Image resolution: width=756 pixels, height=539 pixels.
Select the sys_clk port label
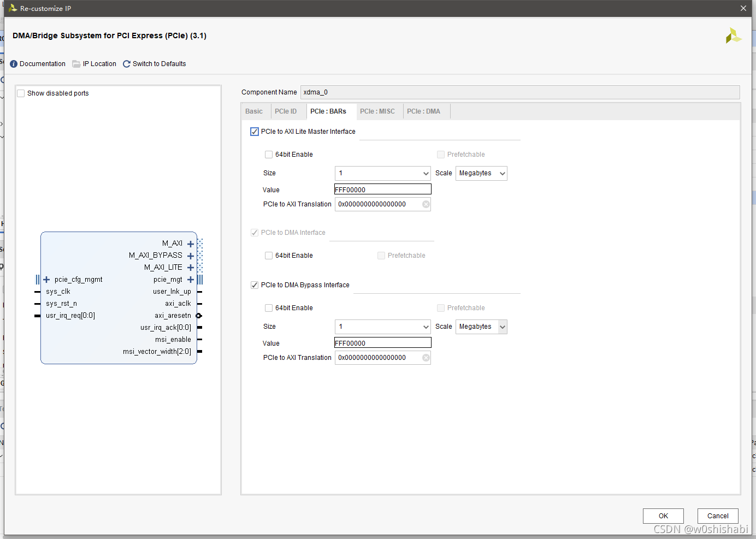coord(58,292)
